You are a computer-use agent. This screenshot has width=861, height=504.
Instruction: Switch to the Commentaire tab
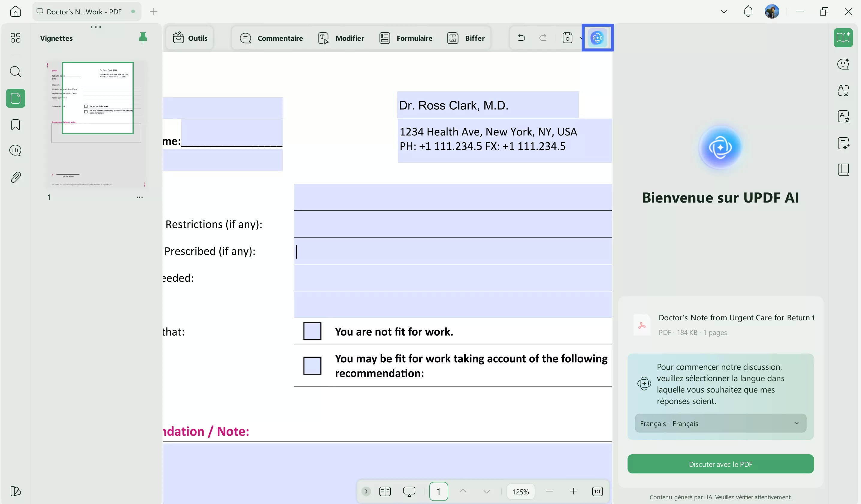click(272, 38)
